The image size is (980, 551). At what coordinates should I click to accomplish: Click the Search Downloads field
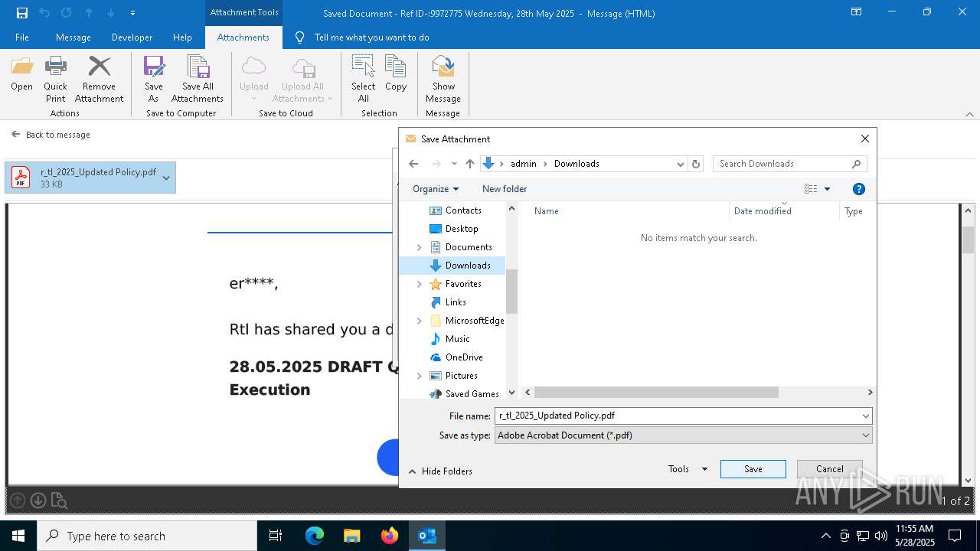789,164
